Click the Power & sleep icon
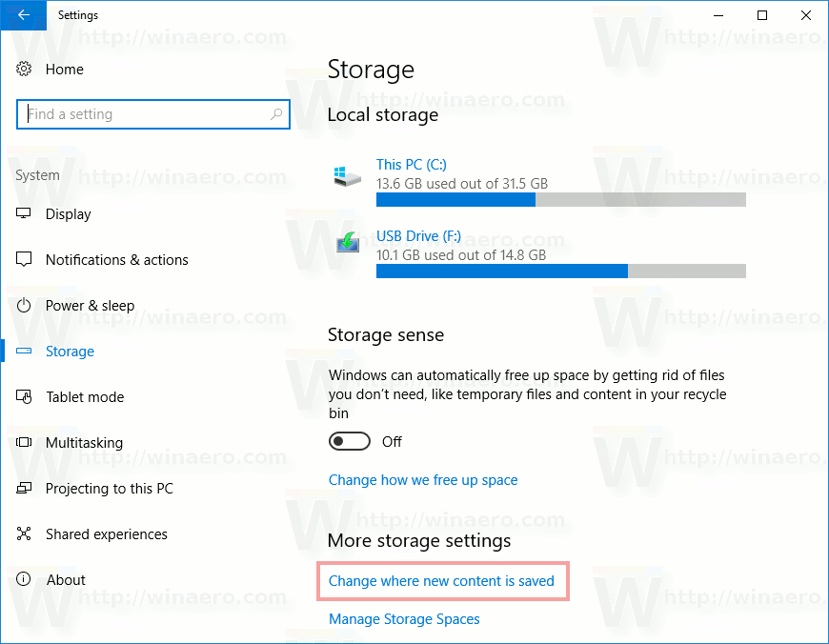Viewport: 829px width, 644px height. [25, 306]
